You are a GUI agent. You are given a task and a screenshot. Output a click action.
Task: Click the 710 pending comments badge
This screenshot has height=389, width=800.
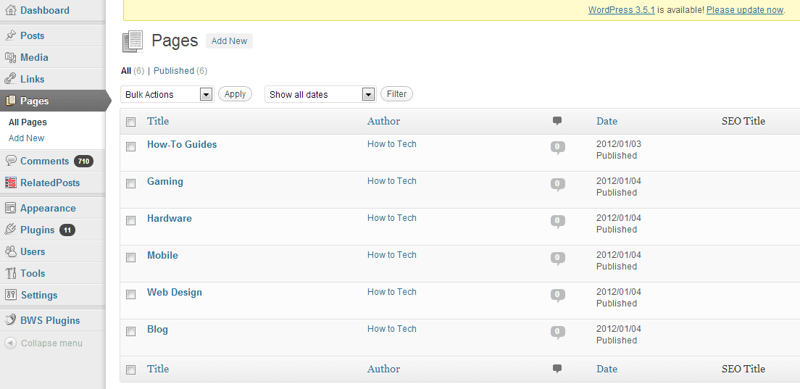coord(84,161)
